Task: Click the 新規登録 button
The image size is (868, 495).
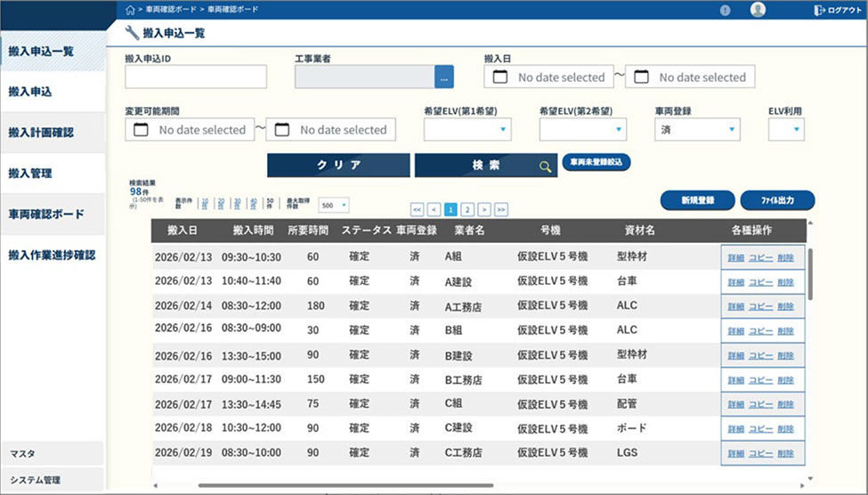Action: [697, 200]
